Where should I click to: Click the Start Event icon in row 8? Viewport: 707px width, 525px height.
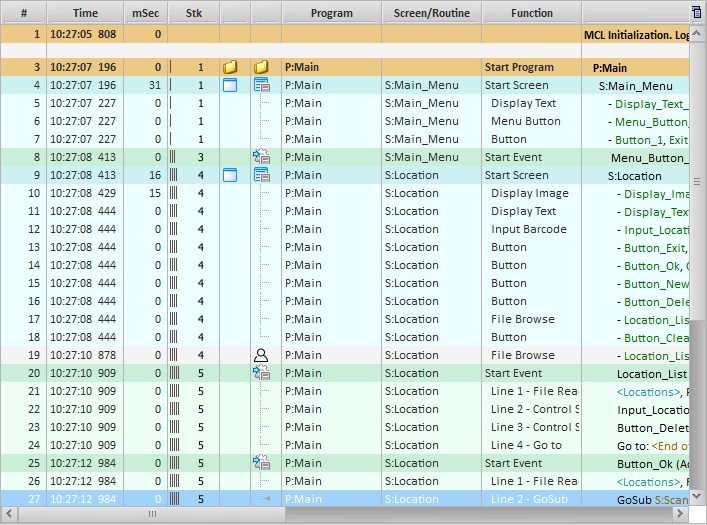[x=262, y=157]
